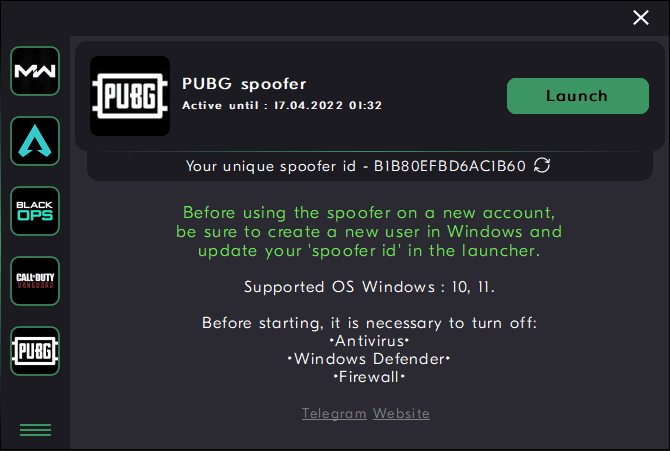Visit the Website link
Screen dimensions: 670x451
click(x=401, y=413)
